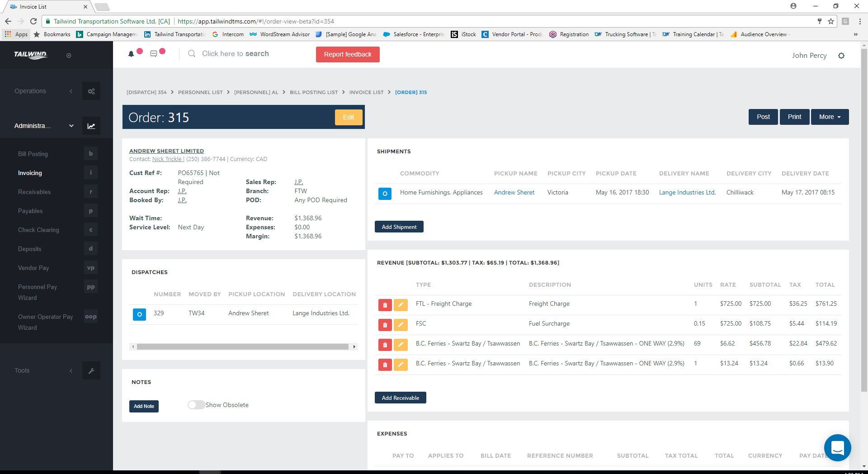Click the Operations gears icon
This screenshot has width=868, height=474.
[91, 91]
